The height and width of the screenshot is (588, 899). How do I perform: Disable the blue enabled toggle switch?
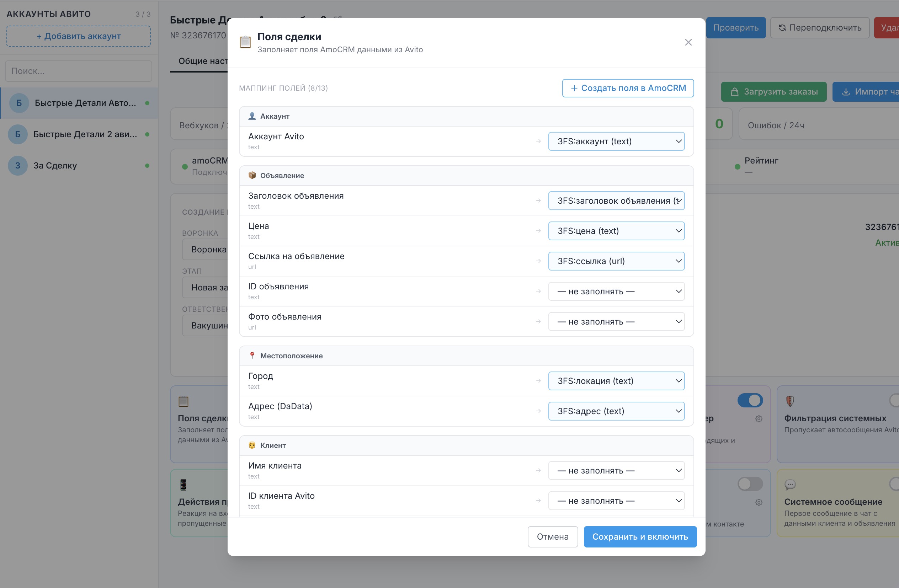tap(750, 400)
